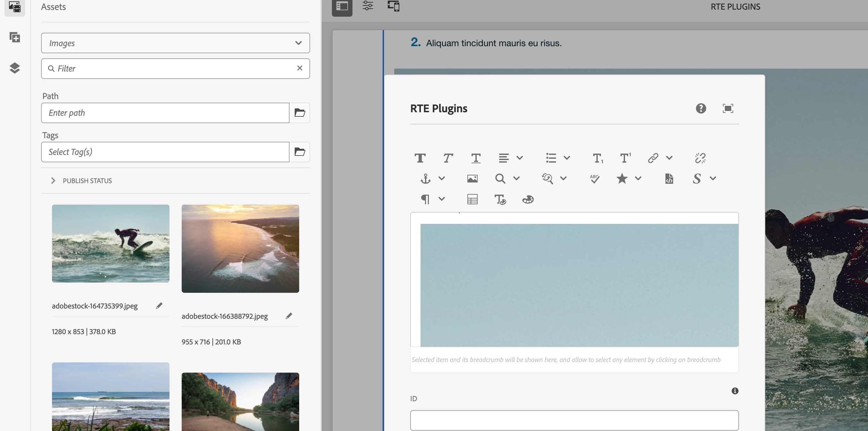Click the Italic text formatting icon
This screenshot has width=868, height=431.
coord(447,158)
